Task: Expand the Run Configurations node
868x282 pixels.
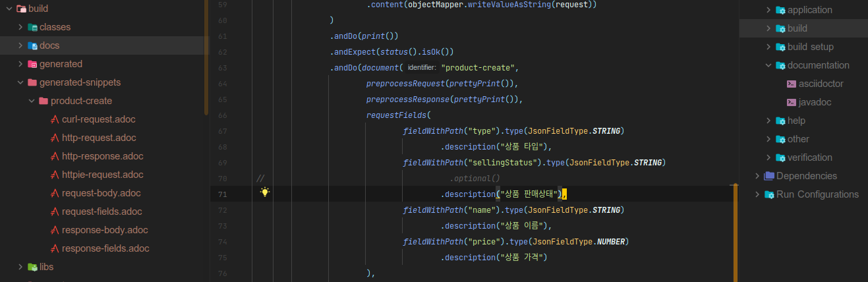Action: pyautogui.click(x=757, y=194)
